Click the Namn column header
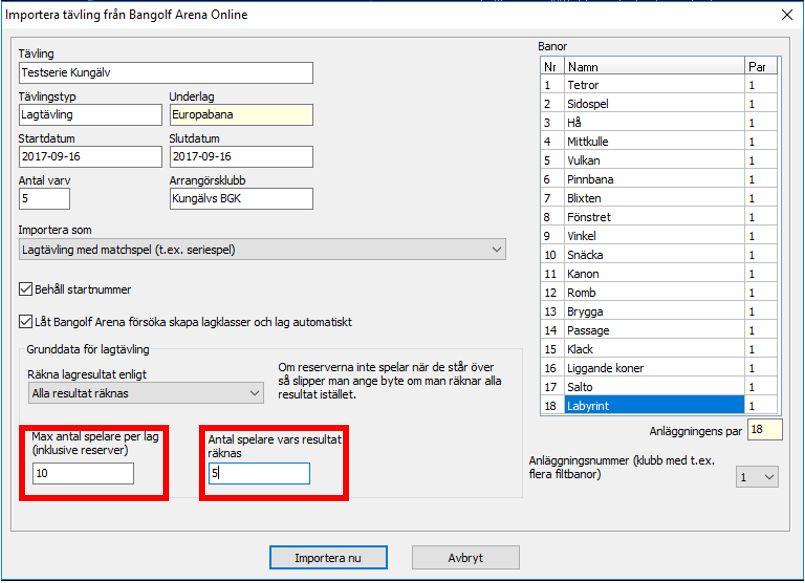Screen dimensions: 805x583 click(655, 67)
